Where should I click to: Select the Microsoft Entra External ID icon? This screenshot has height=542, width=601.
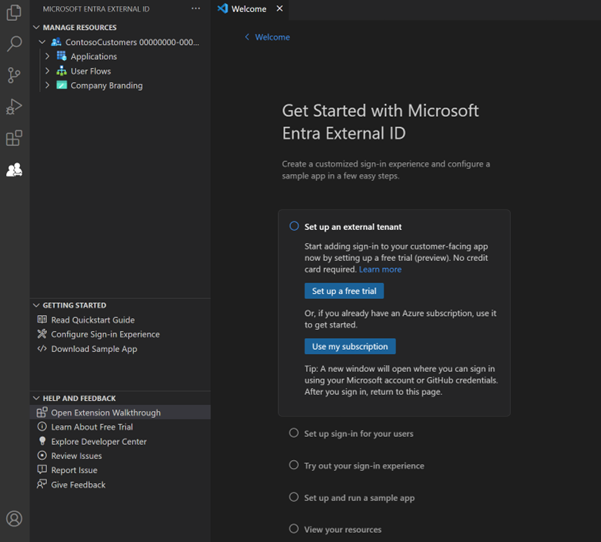pos(14,170)
